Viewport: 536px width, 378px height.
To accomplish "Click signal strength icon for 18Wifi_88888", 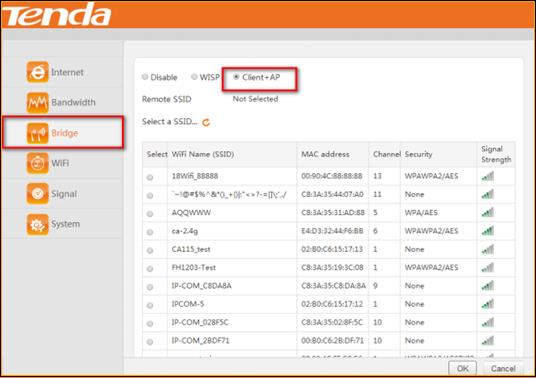I will click(x=488, y=176).
